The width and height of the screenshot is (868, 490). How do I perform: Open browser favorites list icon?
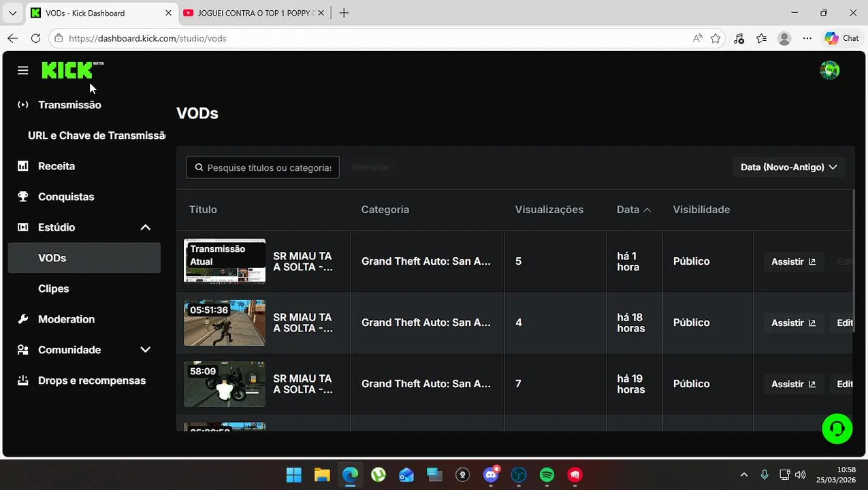(x=761, y=38)
